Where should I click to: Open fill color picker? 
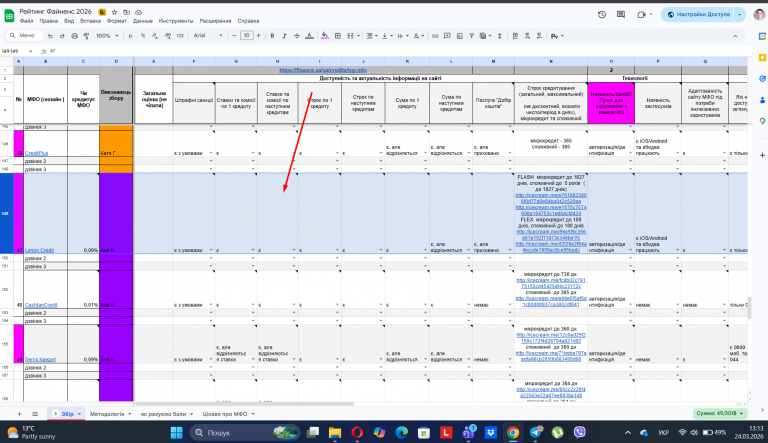[x=325, y=36]
